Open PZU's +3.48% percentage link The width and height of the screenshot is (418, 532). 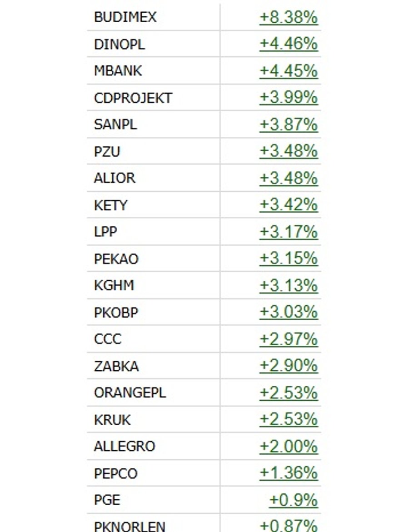click(x=289, y=151)
